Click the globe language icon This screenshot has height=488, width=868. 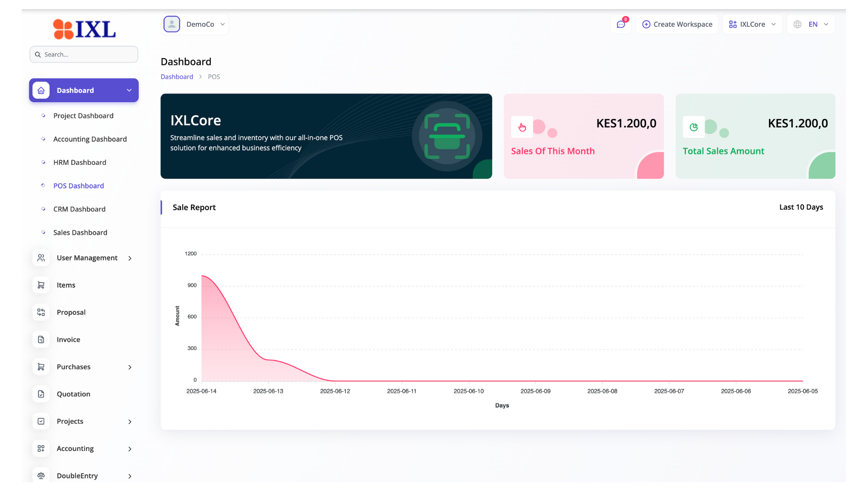click(797, 24)
